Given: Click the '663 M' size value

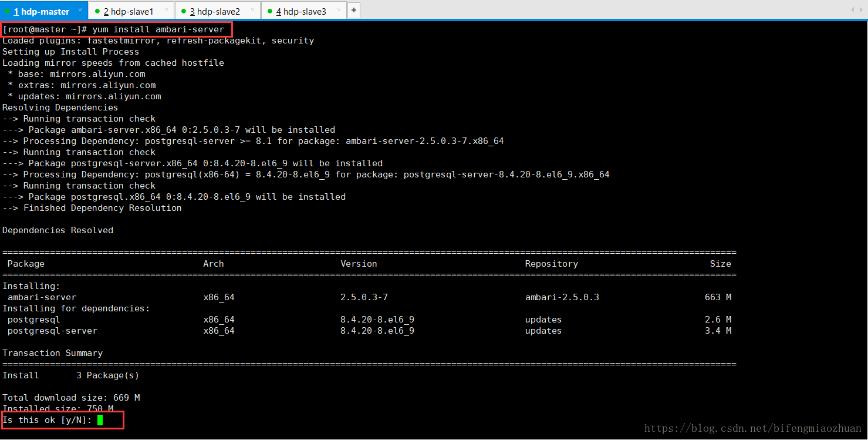Looking at the screenshot, I should point(718,297).
